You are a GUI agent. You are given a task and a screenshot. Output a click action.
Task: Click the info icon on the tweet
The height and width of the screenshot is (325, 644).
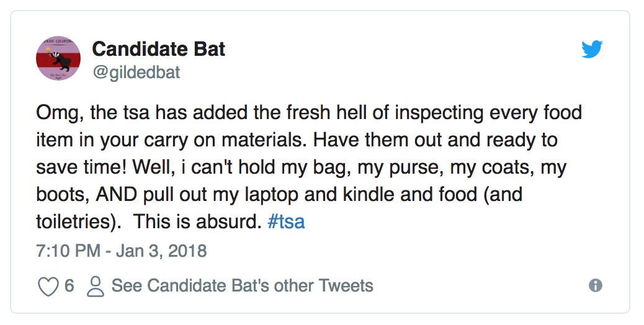(595, 285)
